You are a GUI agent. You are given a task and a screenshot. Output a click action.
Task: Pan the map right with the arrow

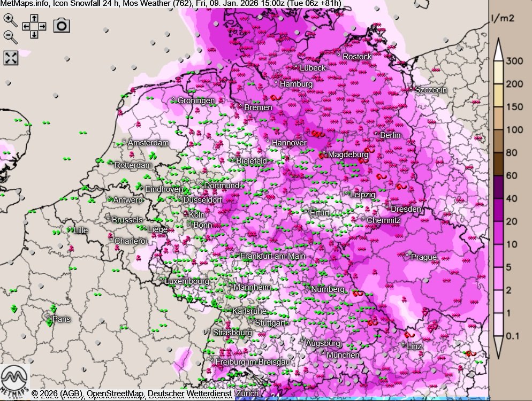(42, 26)
